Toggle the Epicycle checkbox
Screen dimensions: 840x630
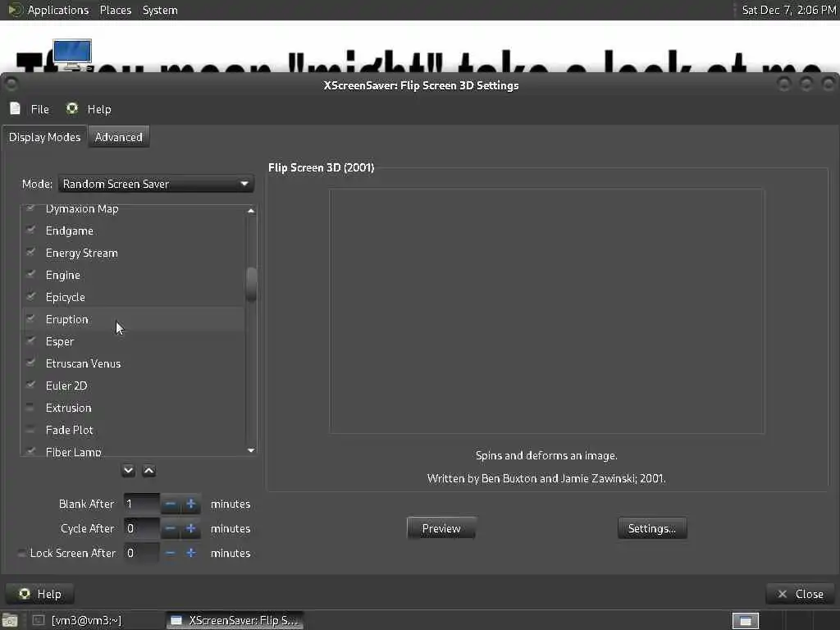(30, 297)
